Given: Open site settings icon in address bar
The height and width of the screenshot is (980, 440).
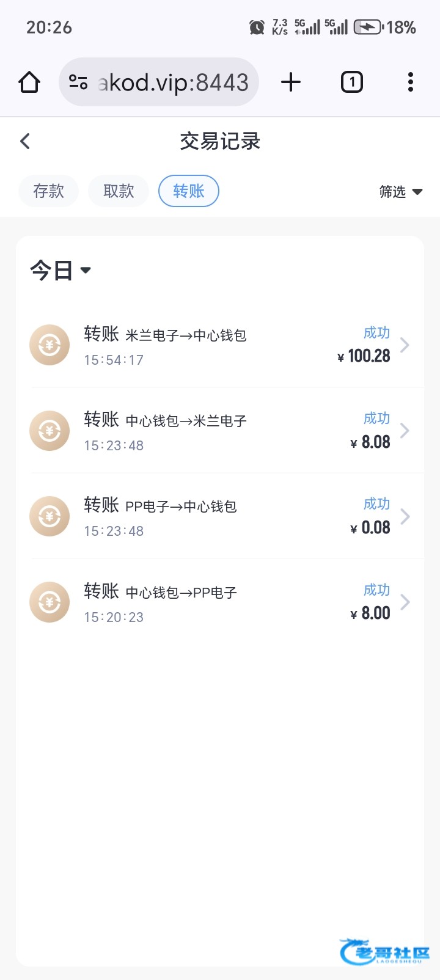Looking at the screenshot, I should (78, 82).
